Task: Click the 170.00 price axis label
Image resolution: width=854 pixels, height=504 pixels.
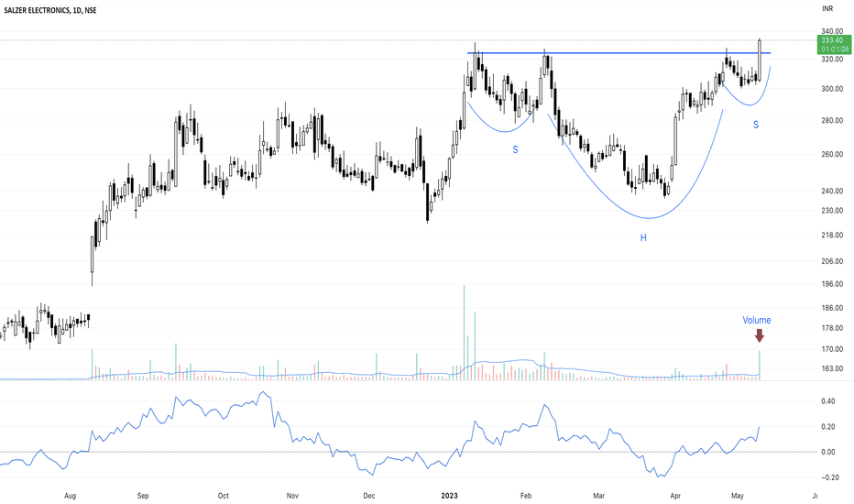Action: click(x=832, y=349)
